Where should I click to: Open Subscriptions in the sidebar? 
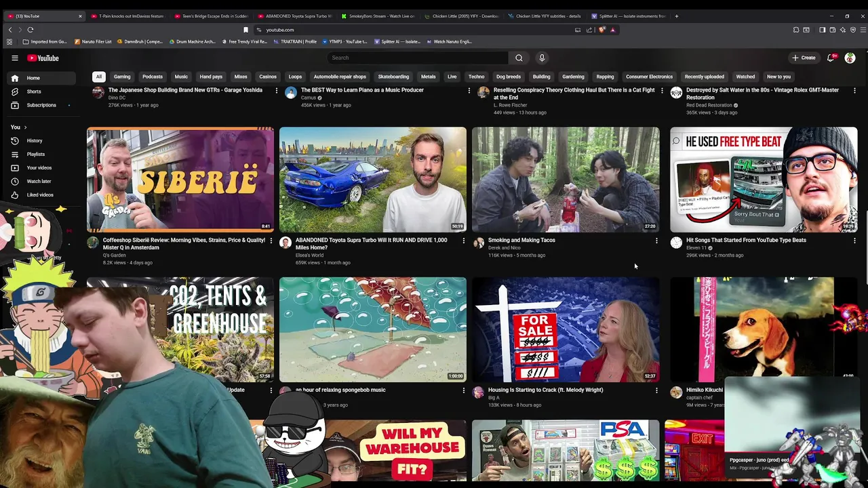click(x=42, y=105)
